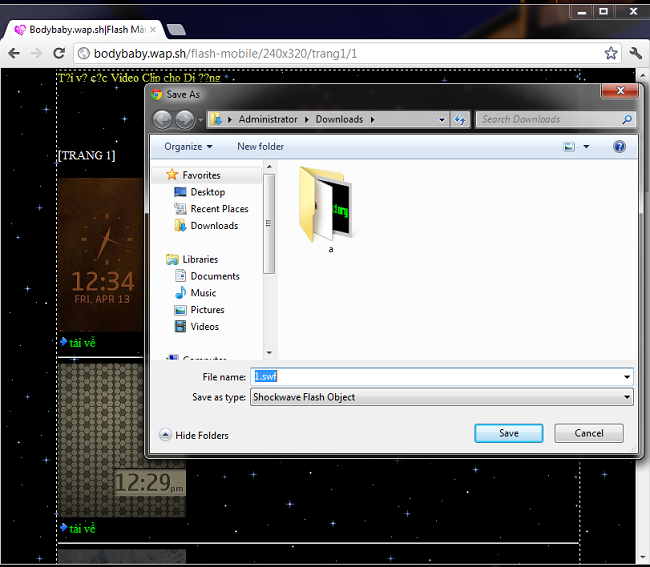Click Save button
Image resolution: width=650 pixels, height=567 pixels.
coord(509,433)
